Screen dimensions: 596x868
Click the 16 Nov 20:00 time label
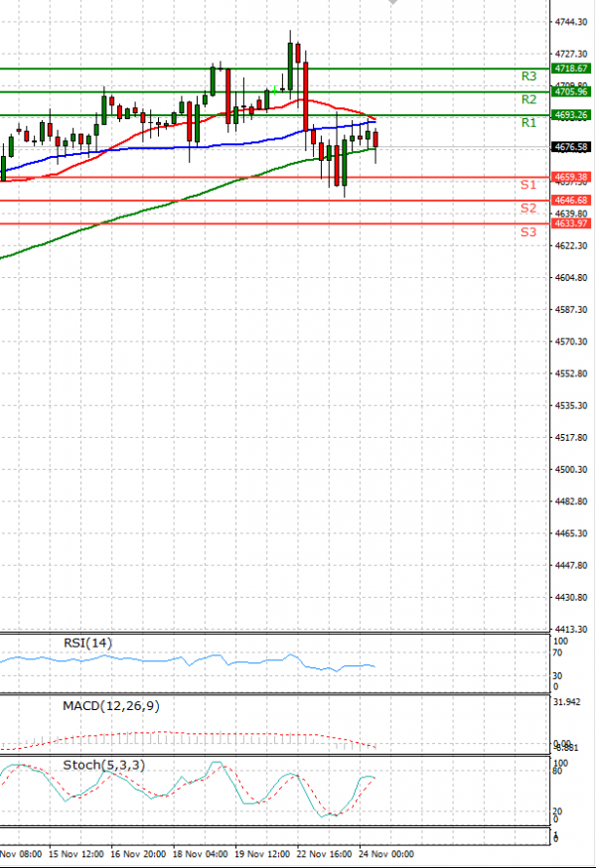[x=138, y=854]
